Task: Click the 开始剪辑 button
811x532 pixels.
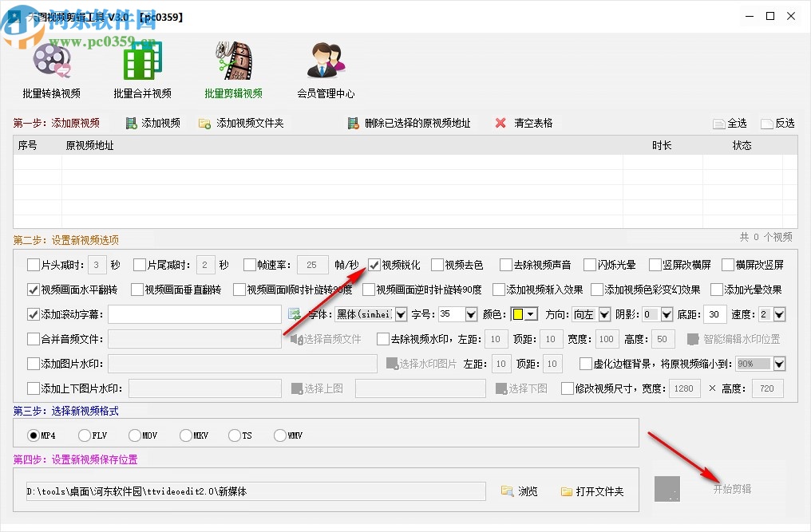Action: [x=732, y=489]
